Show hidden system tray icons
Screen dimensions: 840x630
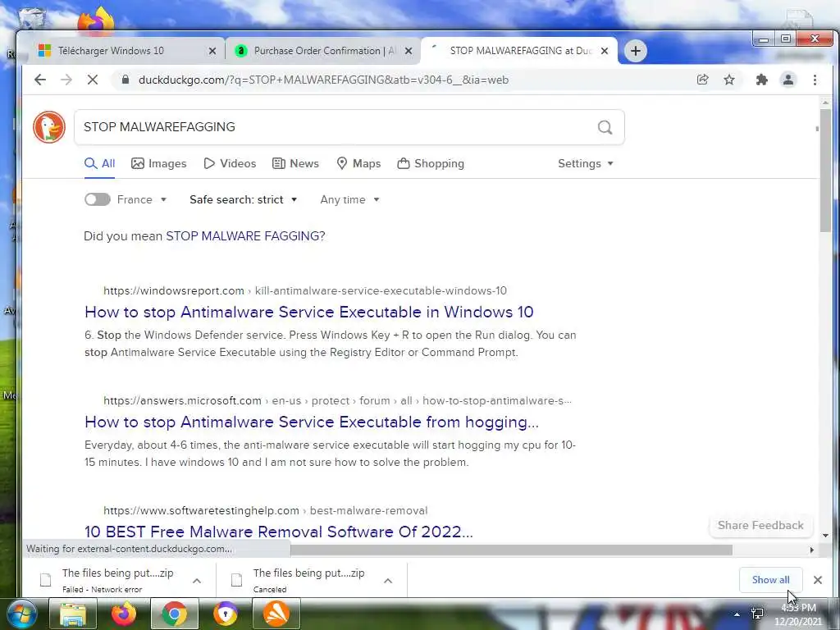click(x=737, y=614)
